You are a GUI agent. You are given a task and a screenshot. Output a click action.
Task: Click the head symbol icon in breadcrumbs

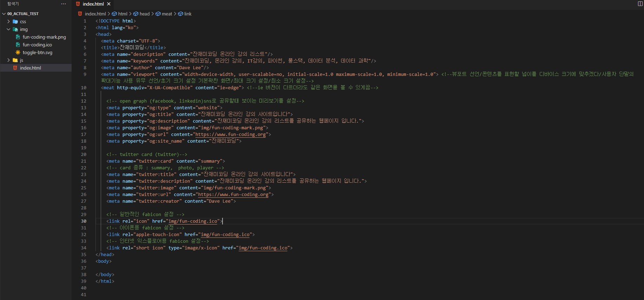point(136,14)
